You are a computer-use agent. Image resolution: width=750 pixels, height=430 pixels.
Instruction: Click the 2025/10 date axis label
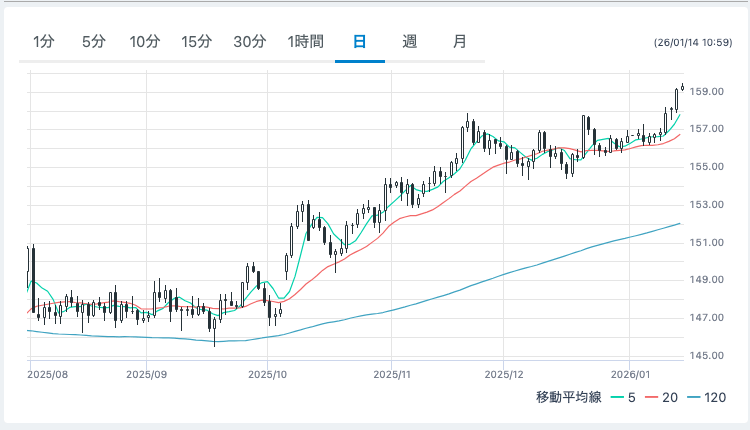[267, 374]
